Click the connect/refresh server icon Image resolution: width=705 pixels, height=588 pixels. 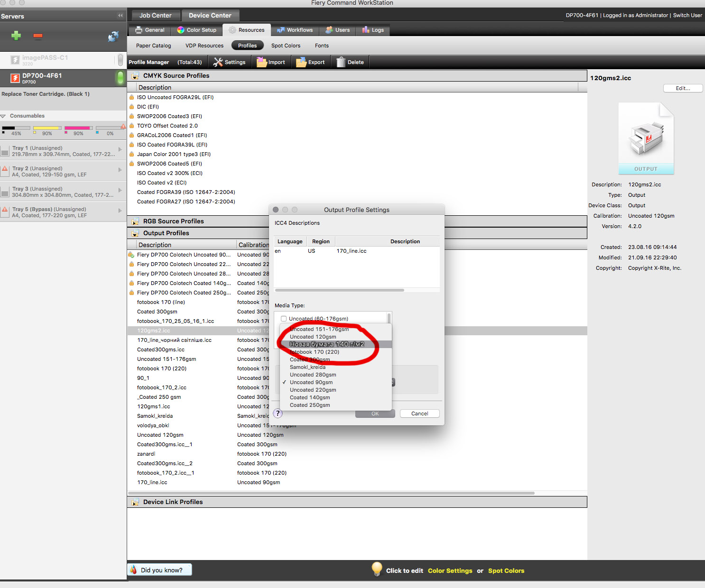113,36
